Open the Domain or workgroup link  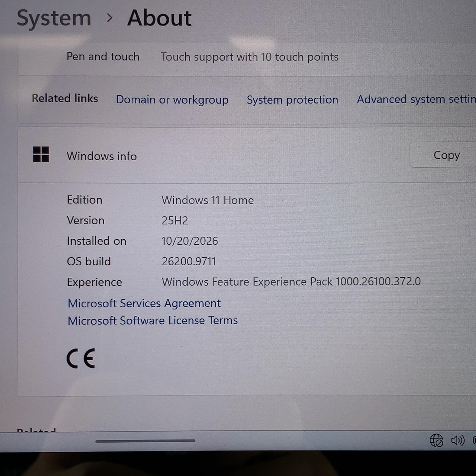point(172,100)
